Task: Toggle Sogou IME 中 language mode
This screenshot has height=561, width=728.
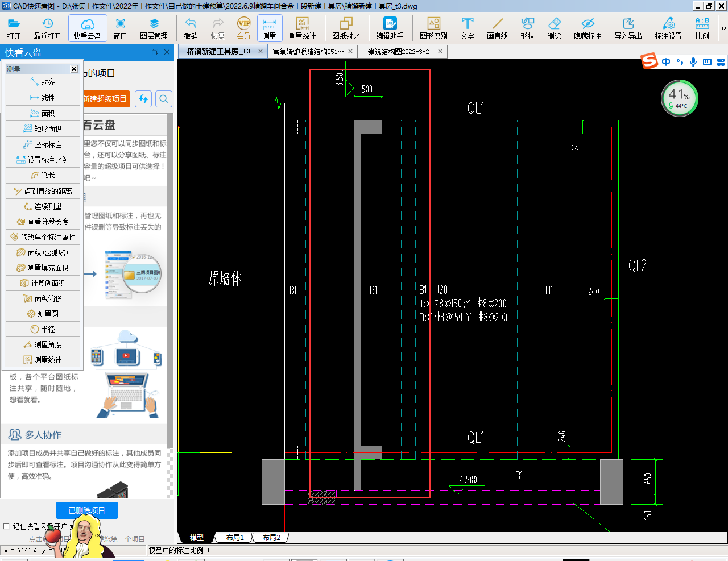Action: [666, 62]
